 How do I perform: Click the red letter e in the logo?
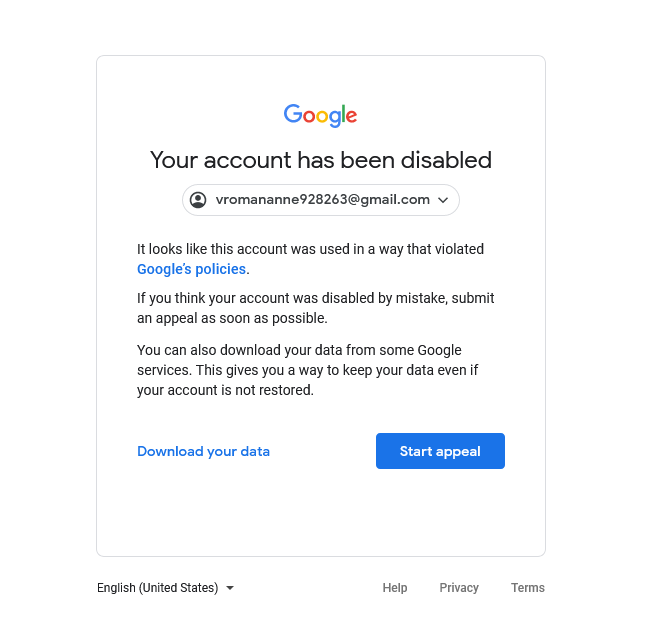click(x=351, y=117)
